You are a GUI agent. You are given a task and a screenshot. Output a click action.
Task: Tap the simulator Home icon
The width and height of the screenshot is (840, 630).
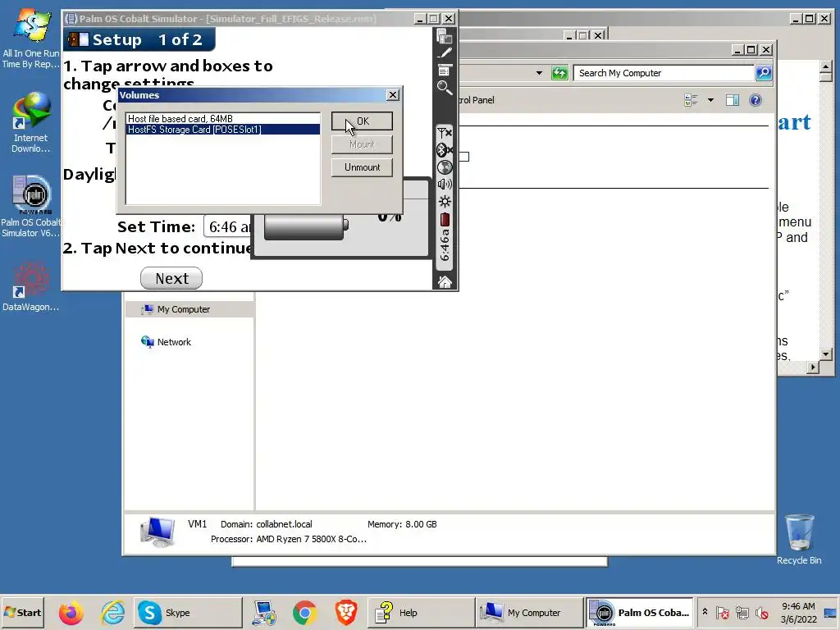pos(444,282)
